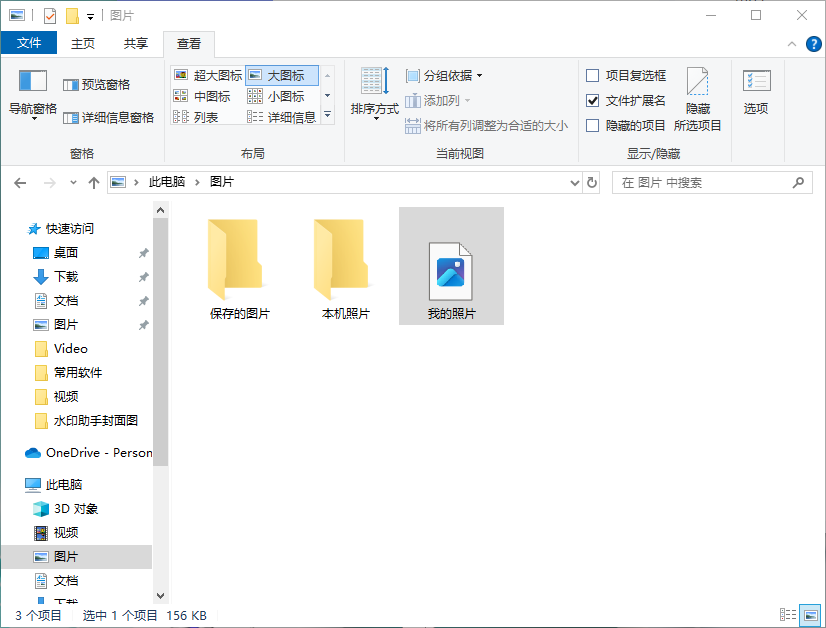The height and width of the screenshot is (628, 826).
Task: Switch to 详细信息 details layout
Action: 290,117
